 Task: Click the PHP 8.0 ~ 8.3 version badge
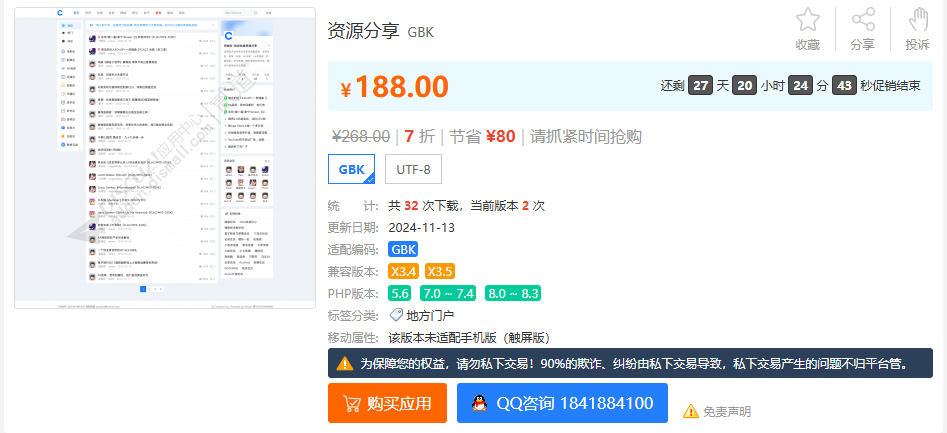pyautogui.click(x=513, y=293)
